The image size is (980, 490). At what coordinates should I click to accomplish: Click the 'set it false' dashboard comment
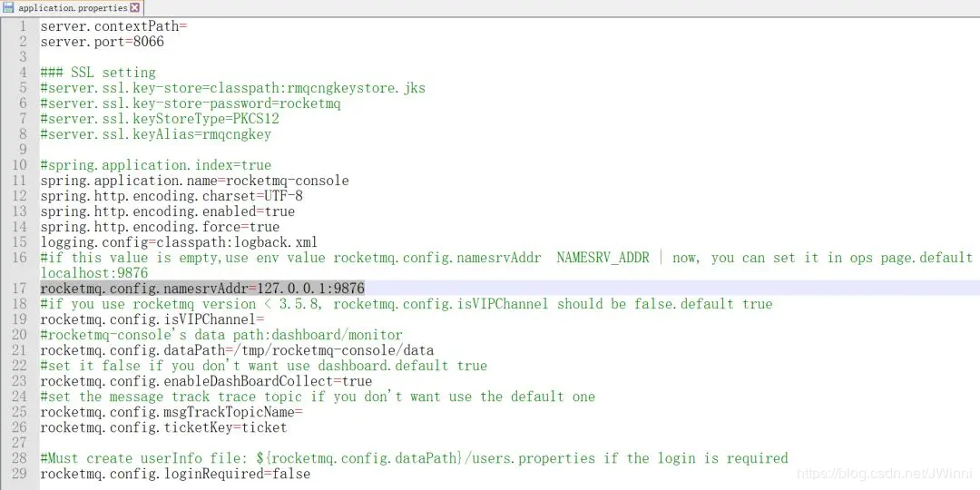[x=264, y=365]
